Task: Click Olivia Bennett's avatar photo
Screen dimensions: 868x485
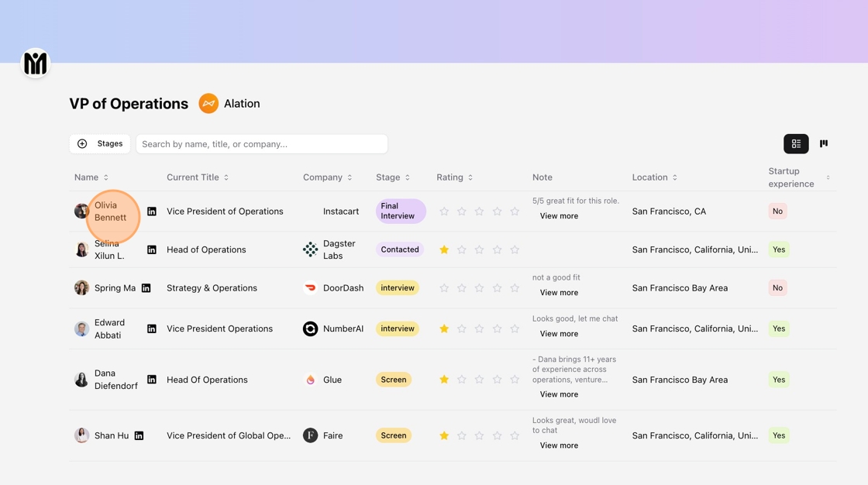Action: pyautogui.click(x=81, y=211)
